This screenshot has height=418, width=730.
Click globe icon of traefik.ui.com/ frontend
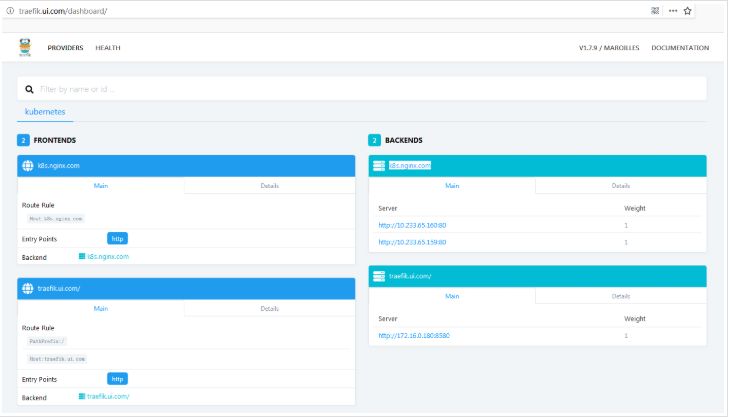coord(28,289)
